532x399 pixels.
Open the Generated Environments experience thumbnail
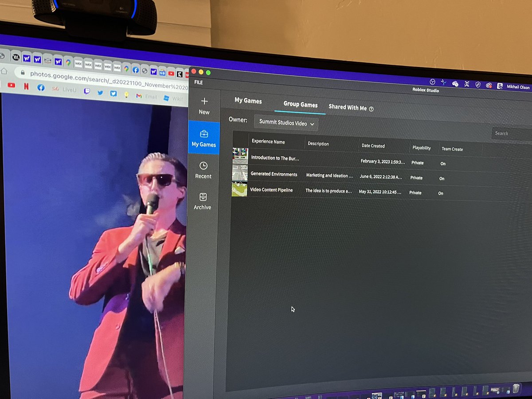(240, 173)
